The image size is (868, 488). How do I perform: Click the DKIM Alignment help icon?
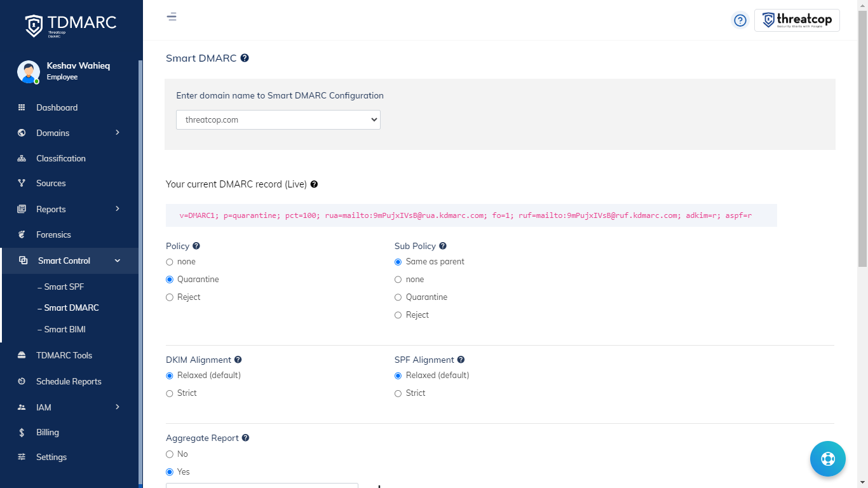[238, 360]
